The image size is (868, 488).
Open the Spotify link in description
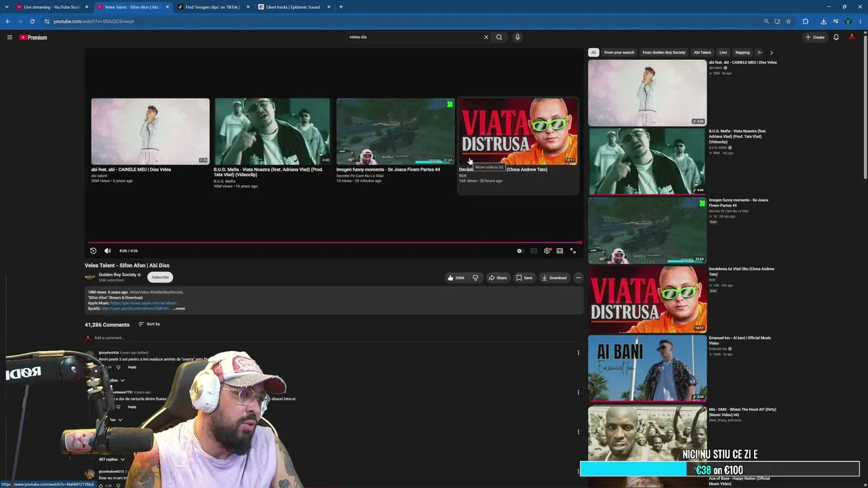tap(136, 308)
